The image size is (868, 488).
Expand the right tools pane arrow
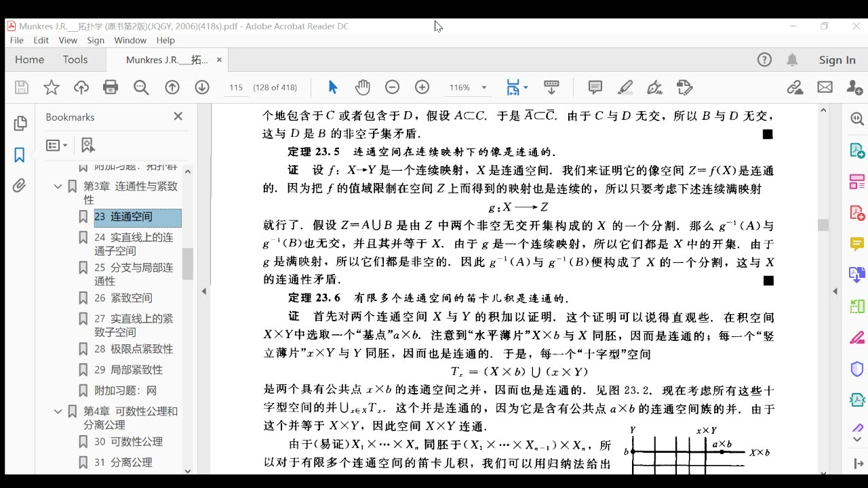point(835,291)
